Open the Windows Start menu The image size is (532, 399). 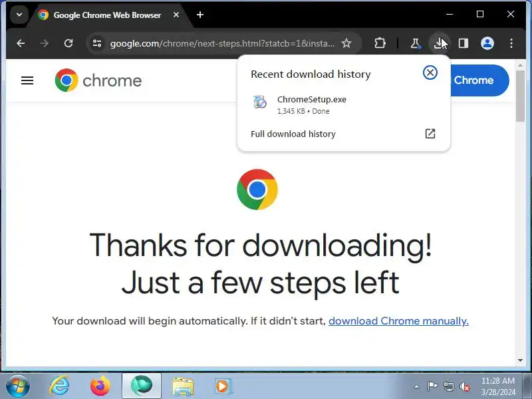17,386
